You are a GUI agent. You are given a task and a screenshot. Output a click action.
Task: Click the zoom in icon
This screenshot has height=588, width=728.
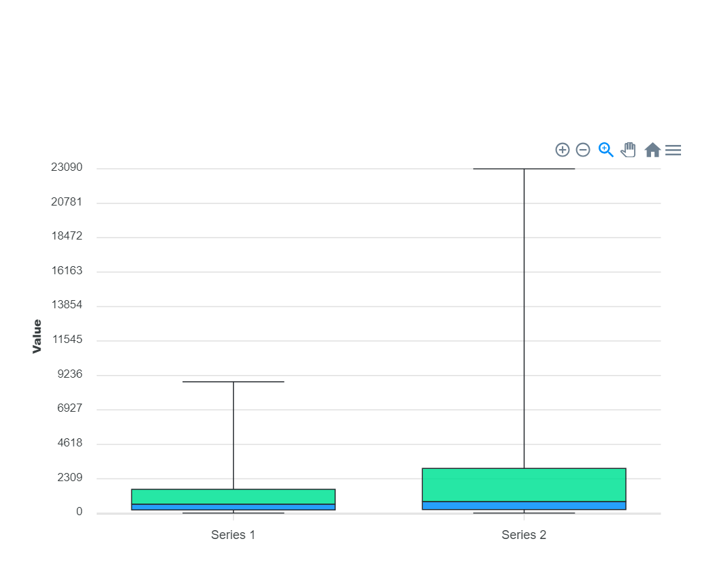563,150
